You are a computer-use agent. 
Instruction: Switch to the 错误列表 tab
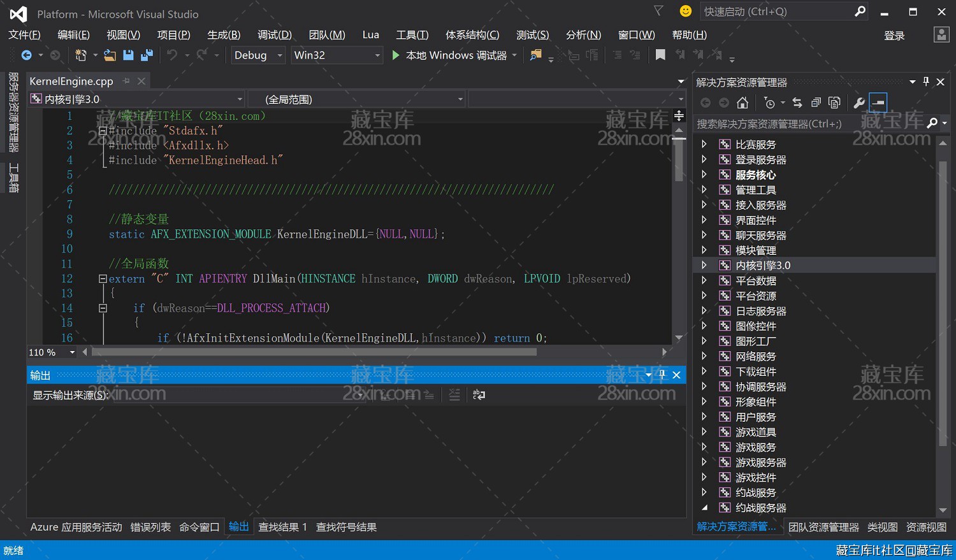tap(150, 527)
